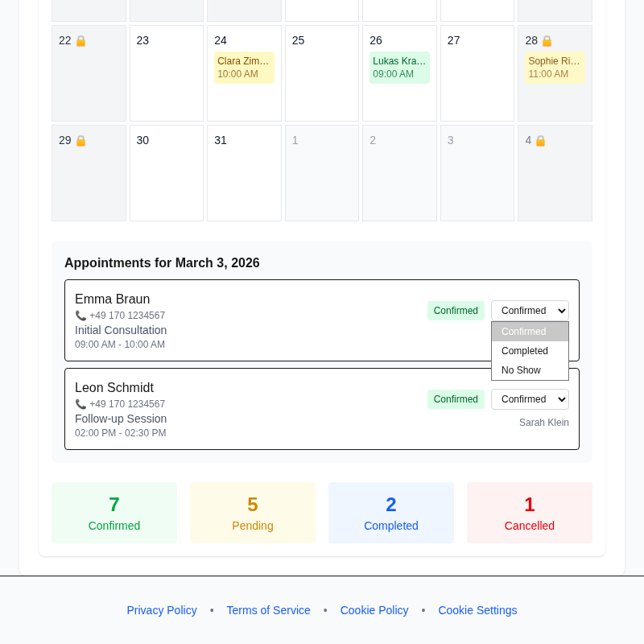Open Sophie Ri… 11:00 AM appointment
The width and height of the screenshot is (644, 644).
555,68
